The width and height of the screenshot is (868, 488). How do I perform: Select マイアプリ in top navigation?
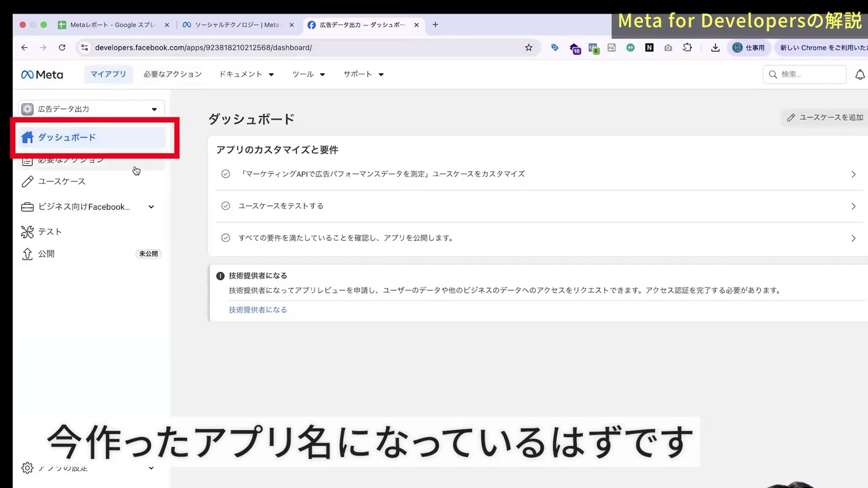[x=108, y=74]
